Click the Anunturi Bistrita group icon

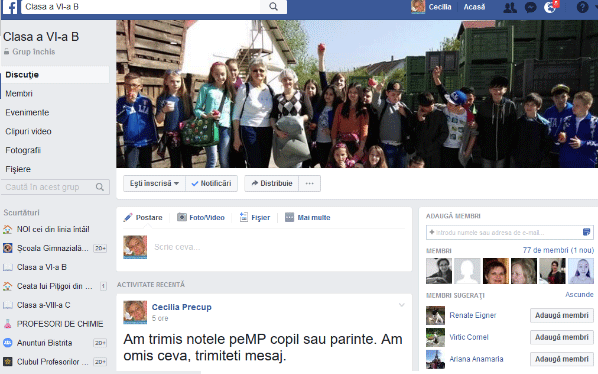pyautogui.click(x=8, y=343)
